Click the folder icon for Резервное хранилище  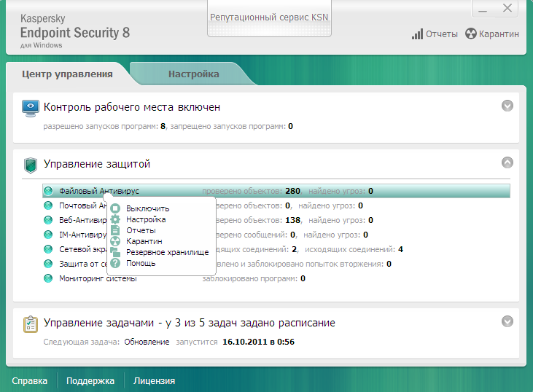(115, 252)
